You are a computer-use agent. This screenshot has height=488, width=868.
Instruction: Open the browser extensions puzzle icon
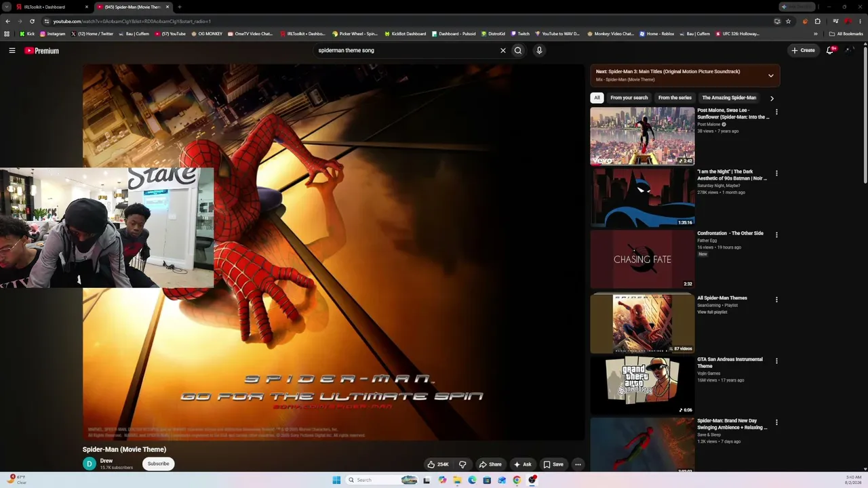coord(818,21)
